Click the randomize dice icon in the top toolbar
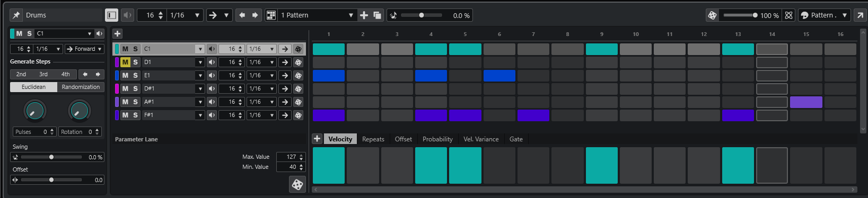Viewport: 868px width, 198px height. 712,15
